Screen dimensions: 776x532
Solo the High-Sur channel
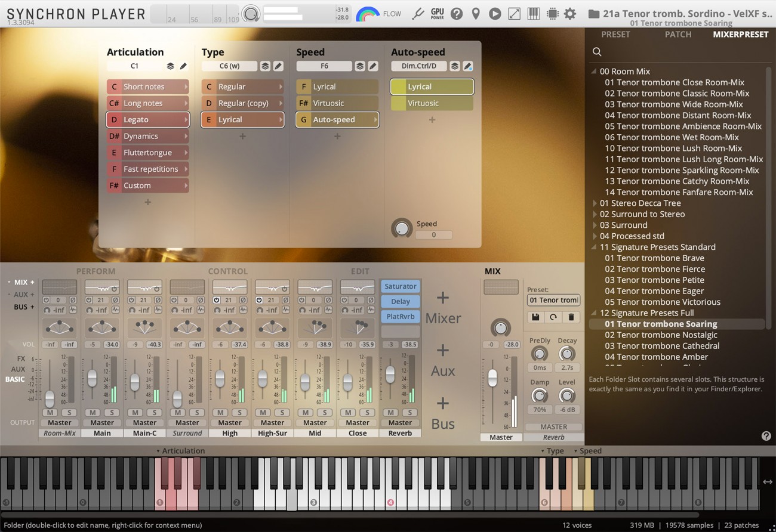[282, 413]
